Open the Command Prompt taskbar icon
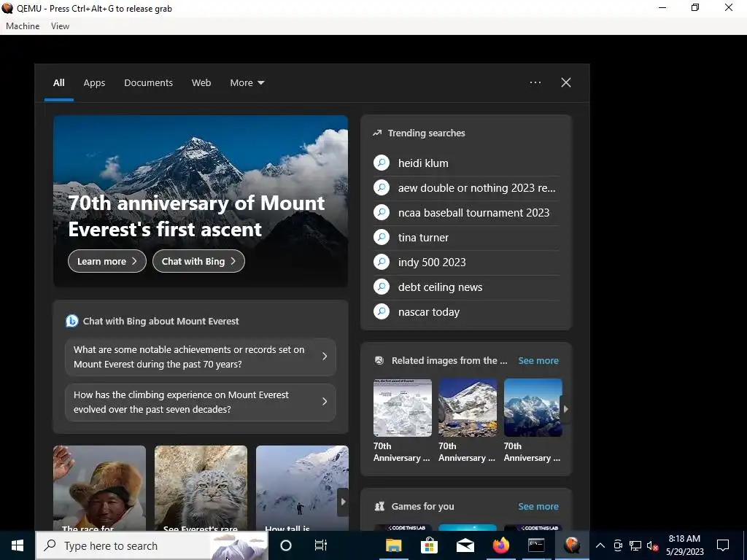The width and height of the screenshot is (747, 560). pos(536,545)
